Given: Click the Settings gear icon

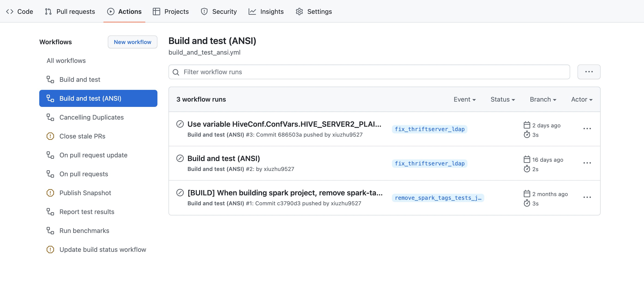Looking at the screenshot, I should coord(299,12).
